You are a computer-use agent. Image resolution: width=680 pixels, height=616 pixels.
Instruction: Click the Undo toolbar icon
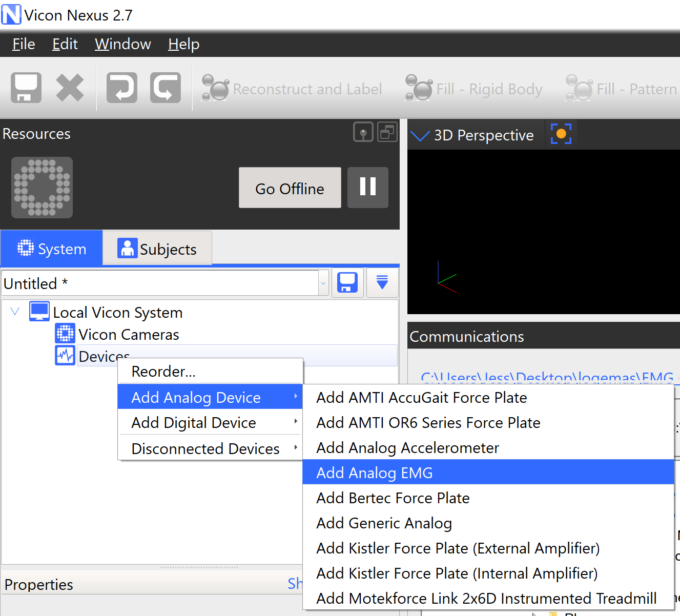pyautogui.click(x=122, y=88)
